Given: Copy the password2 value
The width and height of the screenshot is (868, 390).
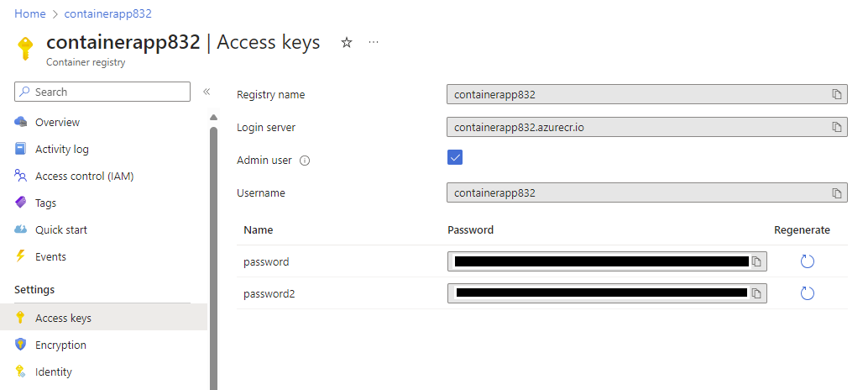Looking at the screenshot, I should click(756, 293).
